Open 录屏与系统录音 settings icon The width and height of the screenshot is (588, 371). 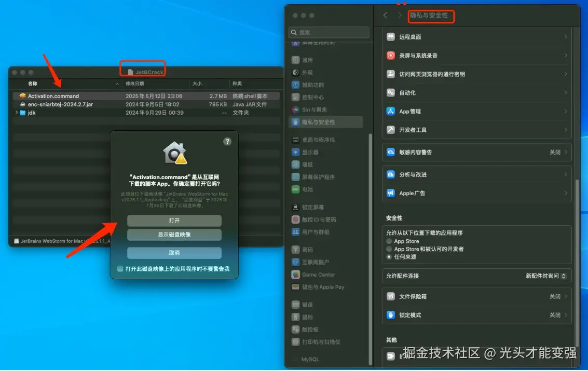click(x=390, y=56)
